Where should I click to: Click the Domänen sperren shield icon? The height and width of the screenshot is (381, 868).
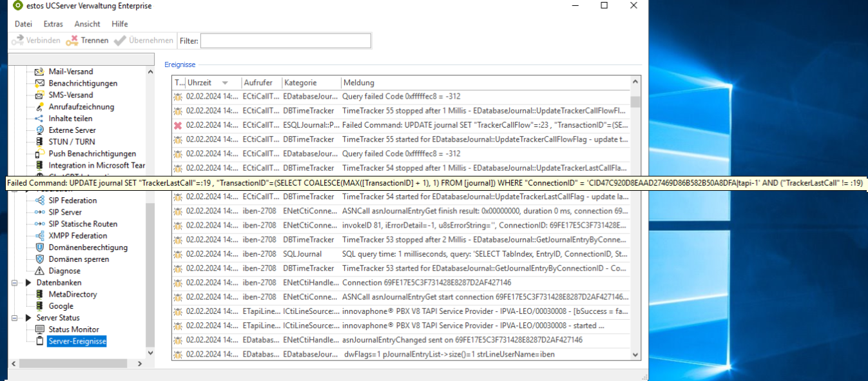point(39,259)
